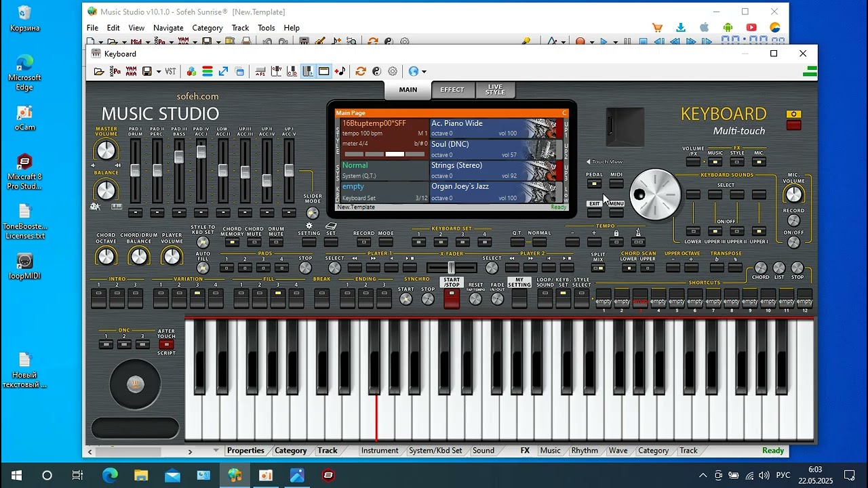The width and height of the screenshot is (868, 488).
Task: Expand the dropdown arrow left of the Properties tab
Action: coord(216,450)
